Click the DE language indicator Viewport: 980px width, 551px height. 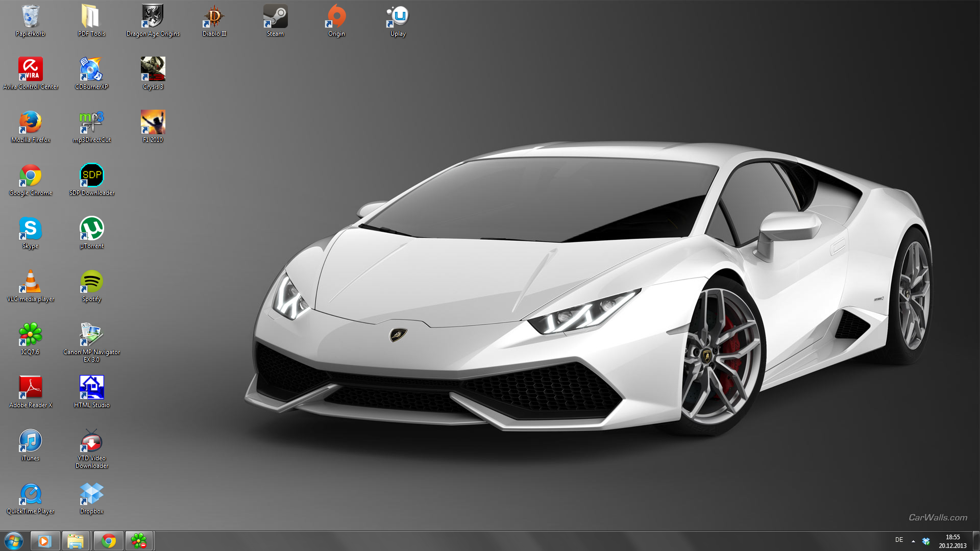pos(899,540)
